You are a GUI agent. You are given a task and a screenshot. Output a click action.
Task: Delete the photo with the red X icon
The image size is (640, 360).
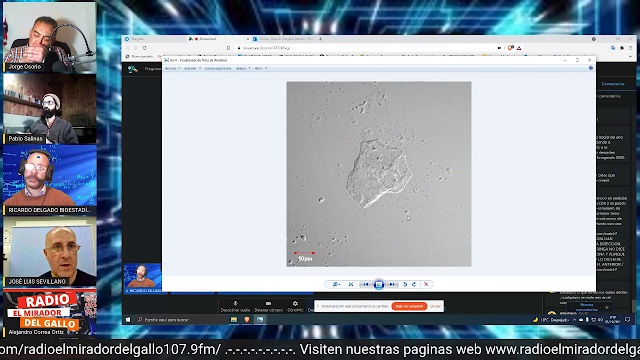click(426, 284)
